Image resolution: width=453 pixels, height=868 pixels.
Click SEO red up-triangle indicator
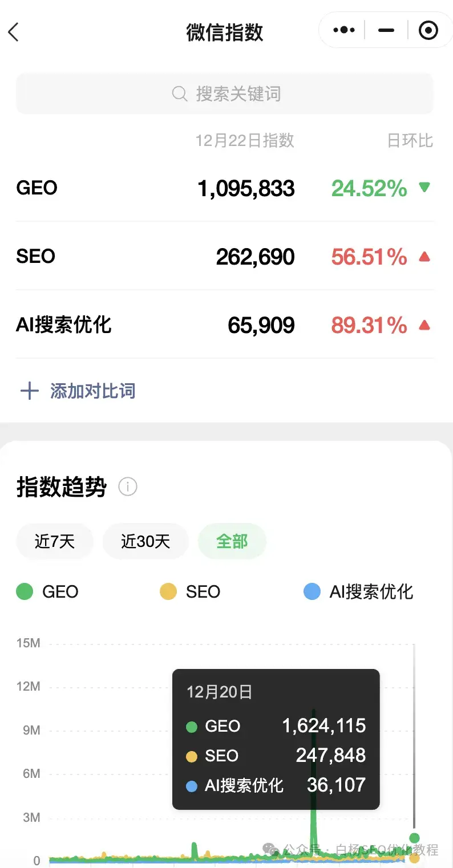click(424, 257)
